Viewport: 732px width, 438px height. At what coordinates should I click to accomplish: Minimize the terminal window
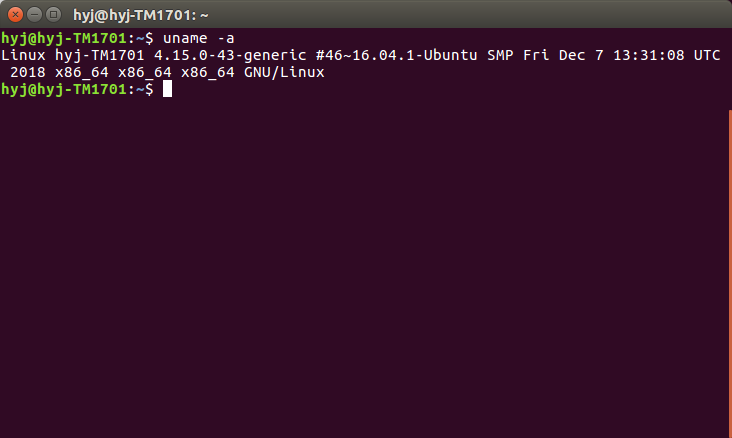pyautogui.click(x=34, y=14)
